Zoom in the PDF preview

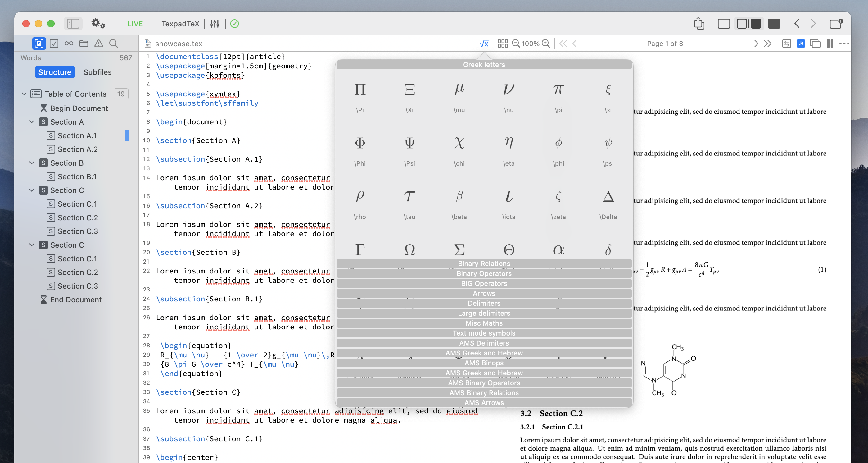pos(546,44)
